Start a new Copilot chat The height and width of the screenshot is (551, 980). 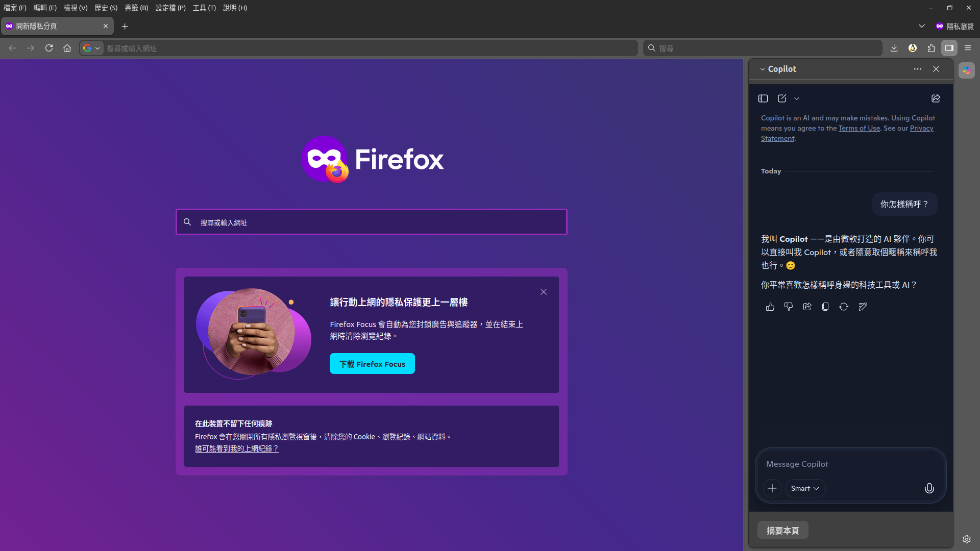pos(782,98)
